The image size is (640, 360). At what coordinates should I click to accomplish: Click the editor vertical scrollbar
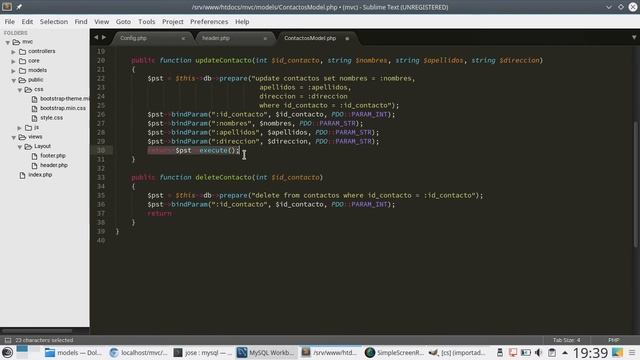[x=636, y=184]
